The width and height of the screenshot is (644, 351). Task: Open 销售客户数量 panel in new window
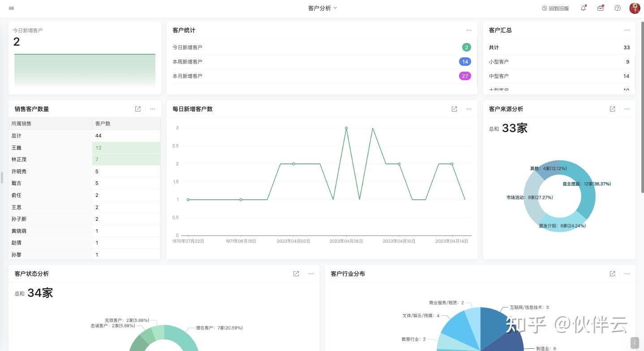(x=138, y=109)
